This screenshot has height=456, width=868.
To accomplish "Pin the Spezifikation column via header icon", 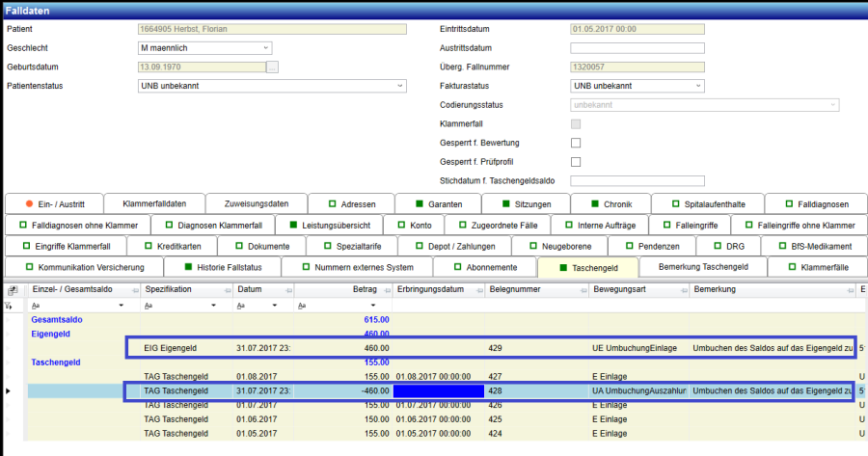I will (226, 289).
